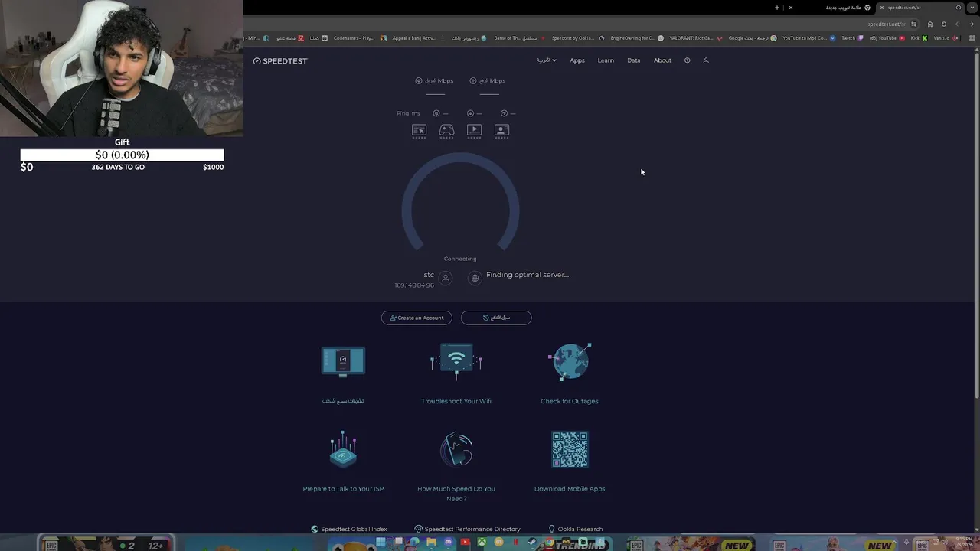
Task: Open the Data menu
Action: tap(634, 60)
